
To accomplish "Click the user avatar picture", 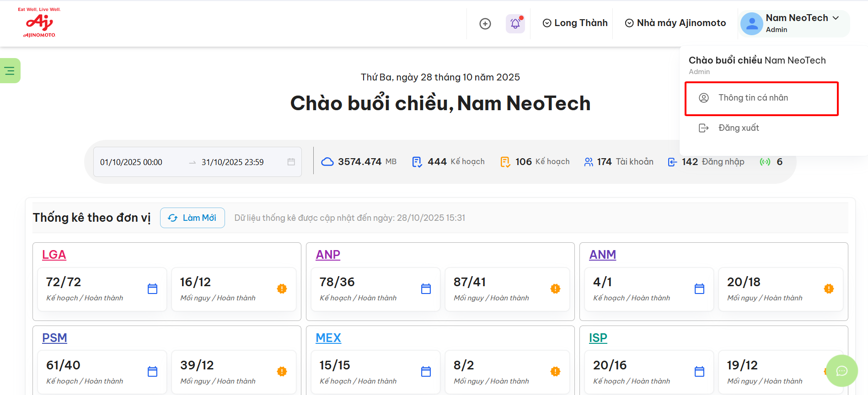I will (x=751, y=24).
